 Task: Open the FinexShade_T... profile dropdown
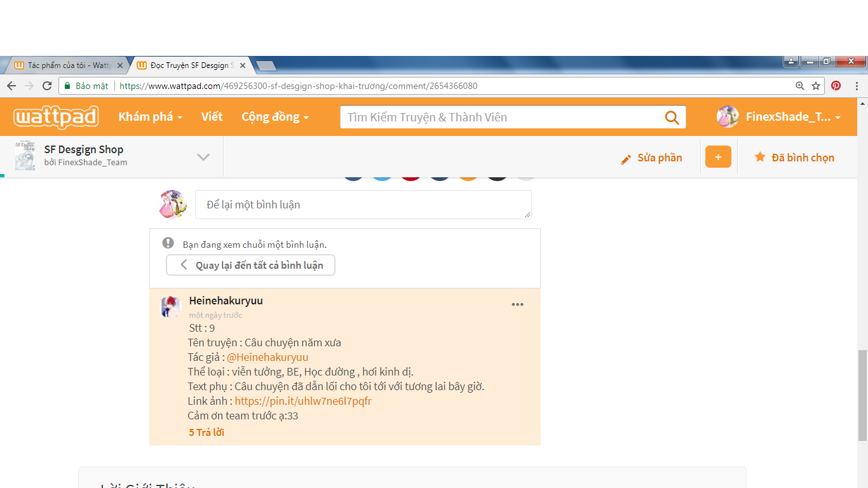coord(778,117)
